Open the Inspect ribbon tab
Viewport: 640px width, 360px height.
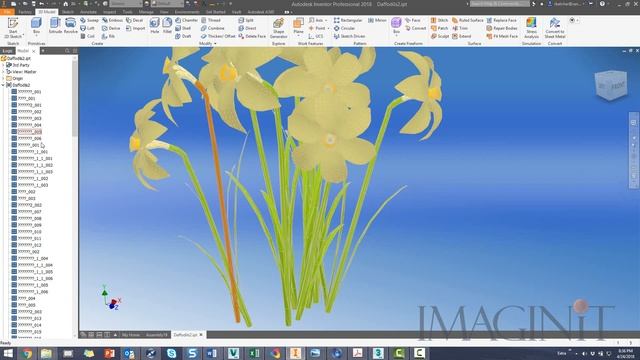[109, 12]
